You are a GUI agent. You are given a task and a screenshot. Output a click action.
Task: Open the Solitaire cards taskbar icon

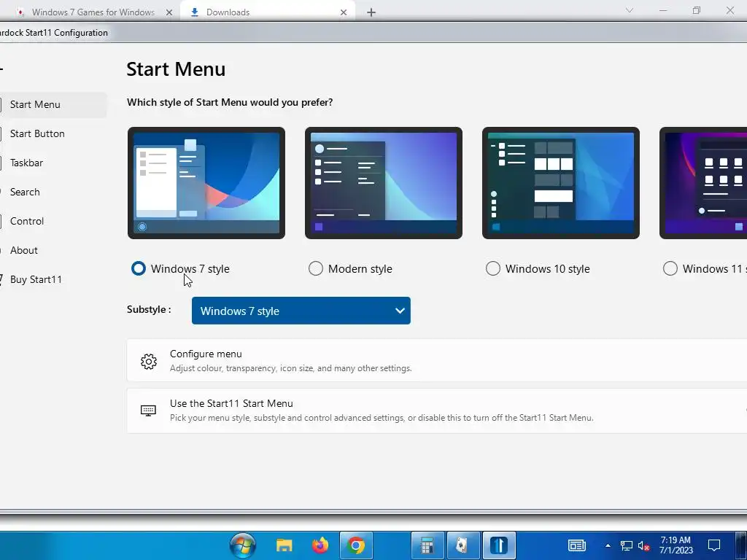click(463, 545)
